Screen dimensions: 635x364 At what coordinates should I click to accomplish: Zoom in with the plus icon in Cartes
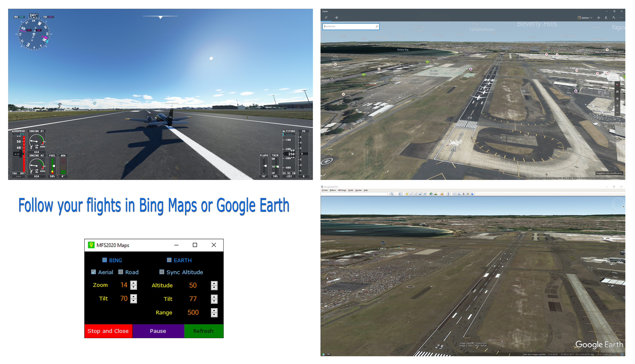[617, 106]
